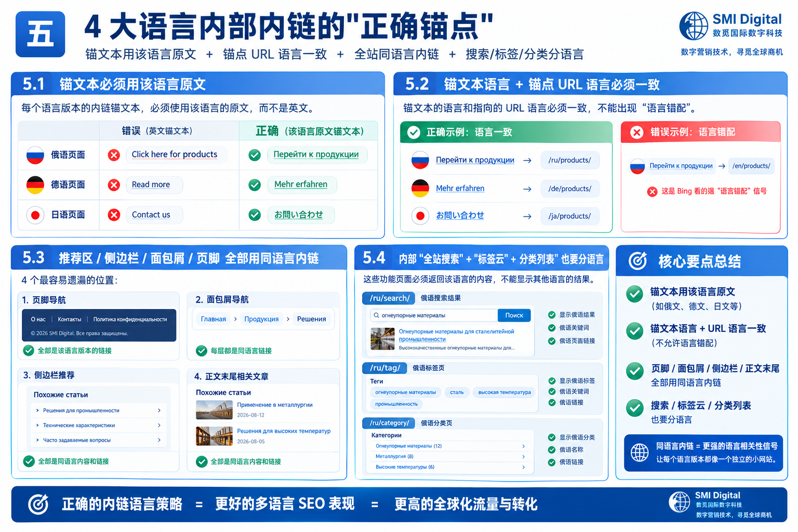
Task: Click the target icon beside 核心要点总结
Action: point(637,261)
